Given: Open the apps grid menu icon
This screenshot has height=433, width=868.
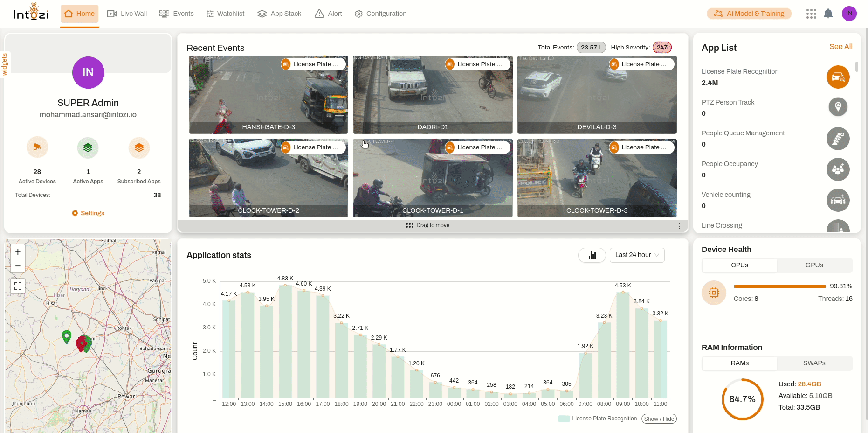Looking at the screenshot, I should 811,14.
